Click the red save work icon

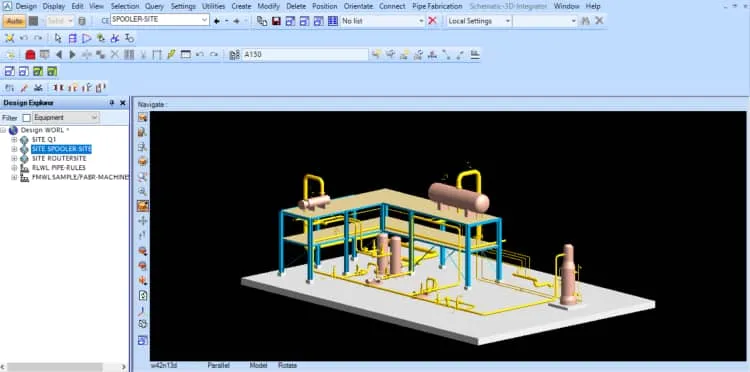point(276,21)
